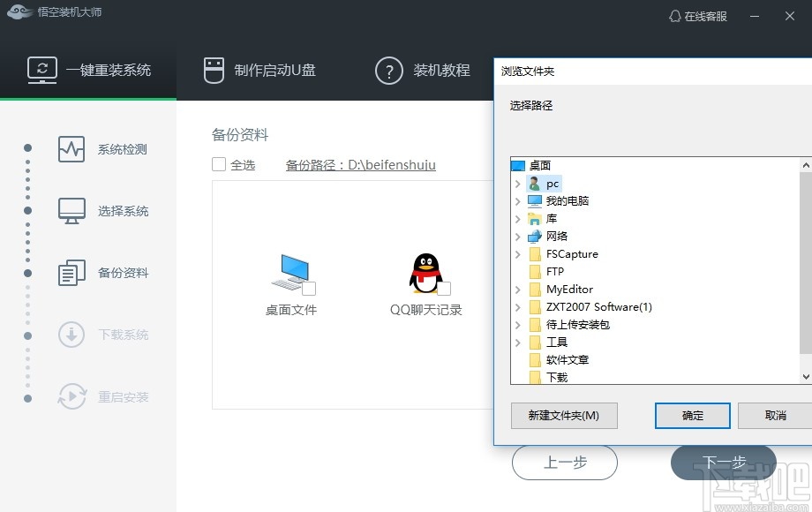Screen dimensions: 812x512
Task: Click the 系统检测 sidebar icon
Action: pos(71,149)
